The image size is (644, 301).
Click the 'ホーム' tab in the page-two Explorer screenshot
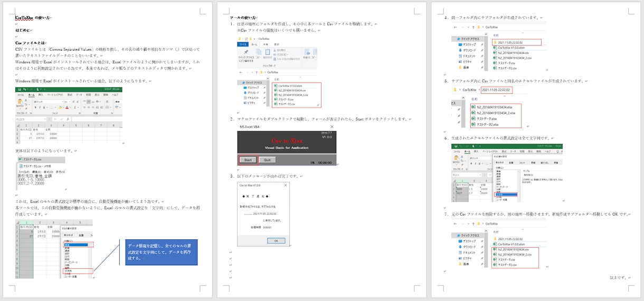coord(254,44)
